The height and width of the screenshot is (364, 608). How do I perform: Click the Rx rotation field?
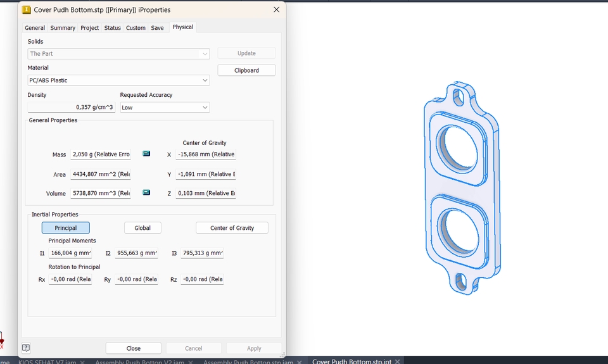pos(70,279)
